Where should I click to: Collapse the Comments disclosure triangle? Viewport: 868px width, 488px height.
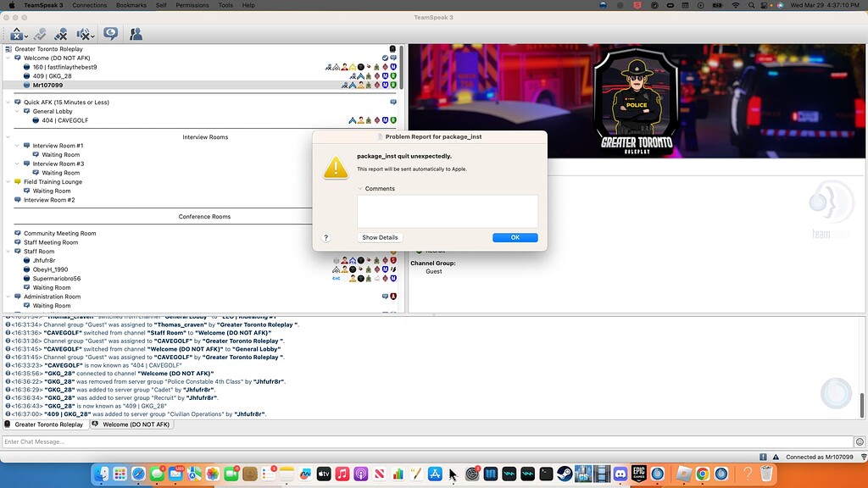[x=360, y=189]
